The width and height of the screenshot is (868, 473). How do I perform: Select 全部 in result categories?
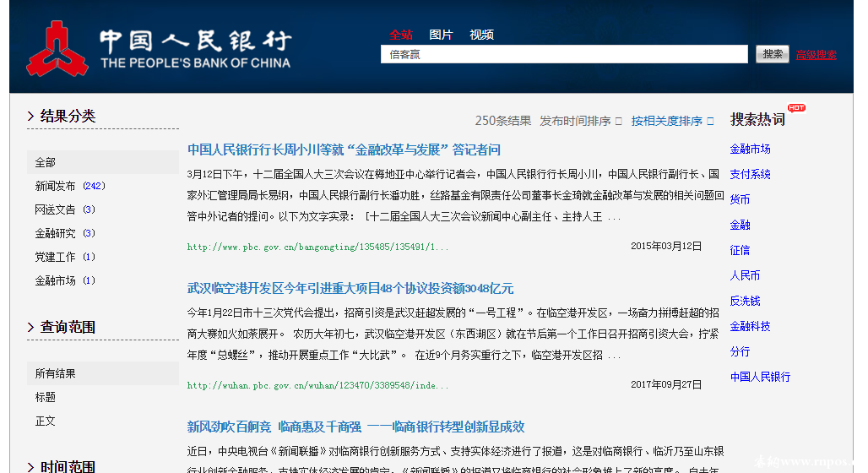103,162
